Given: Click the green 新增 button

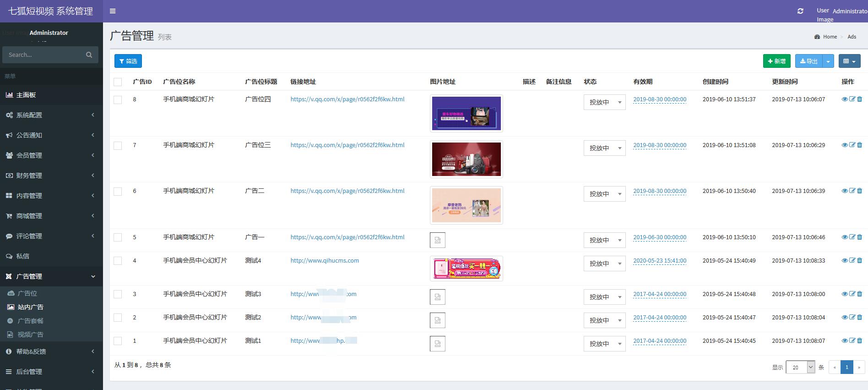Looking at the screenshot, I should point(776,61).
